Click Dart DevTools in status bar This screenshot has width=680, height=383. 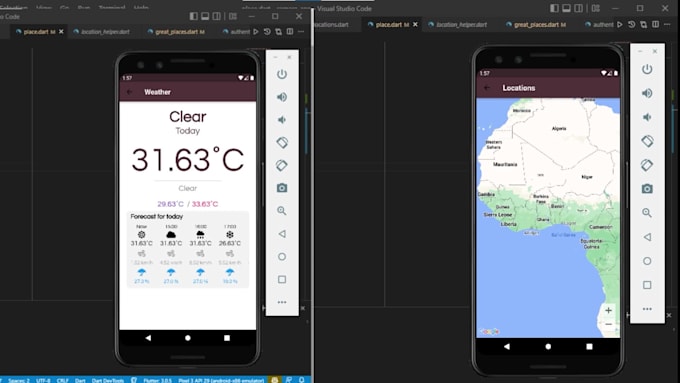[108, 380]
